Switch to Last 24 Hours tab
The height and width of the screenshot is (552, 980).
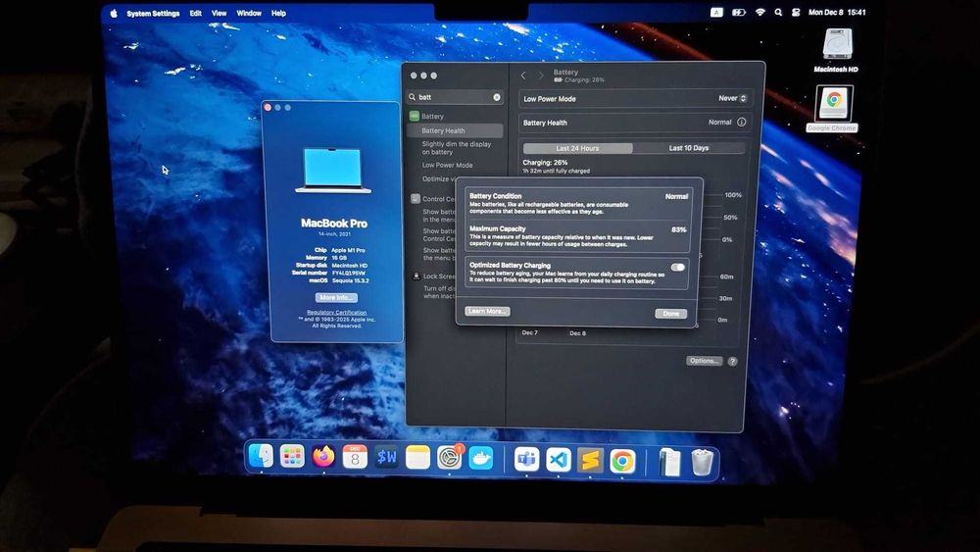[x=577, y=148]
